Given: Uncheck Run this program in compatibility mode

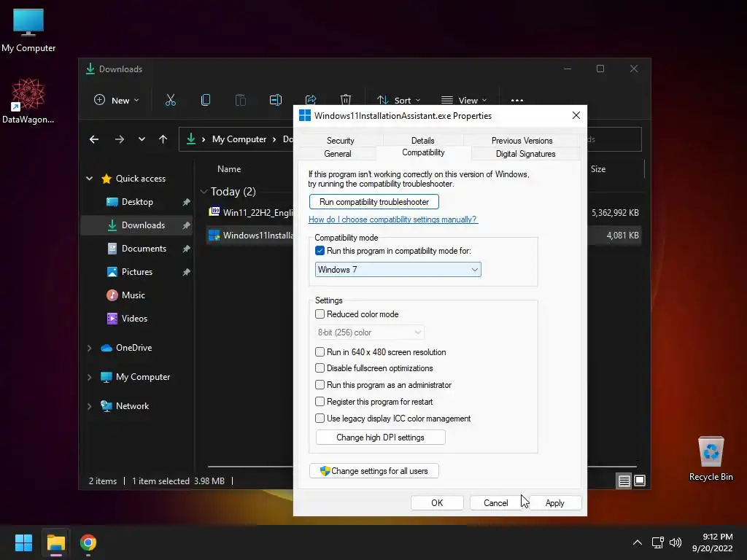Looking at the screenshot, I should tap(320, 251).
